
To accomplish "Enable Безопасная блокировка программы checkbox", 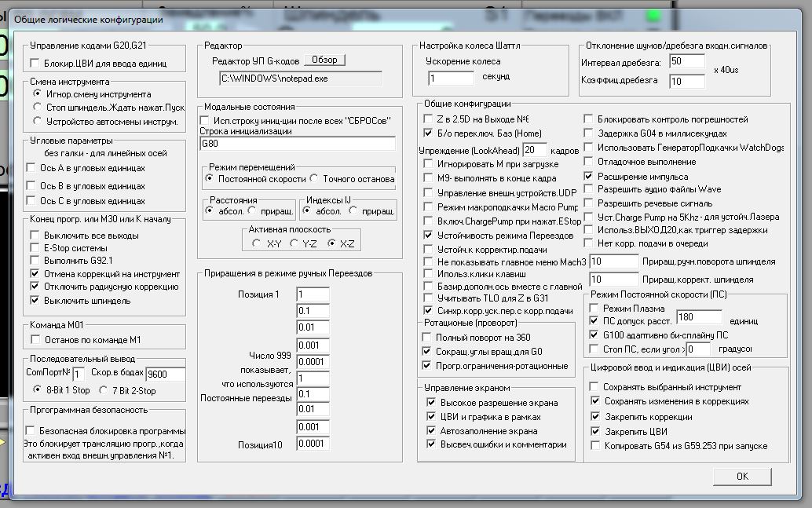I will coord(30,430).
